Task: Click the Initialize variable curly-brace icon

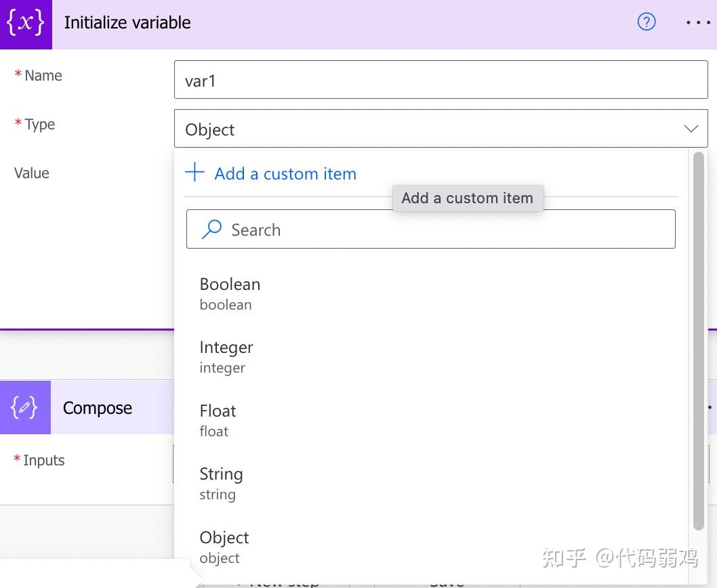Action: tap(26, 24)
